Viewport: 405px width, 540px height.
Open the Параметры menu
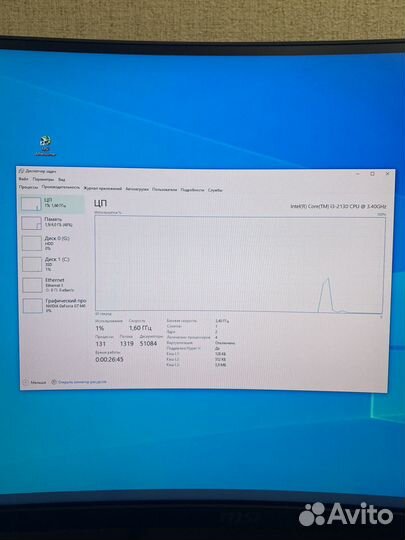[x=43, y=179]
